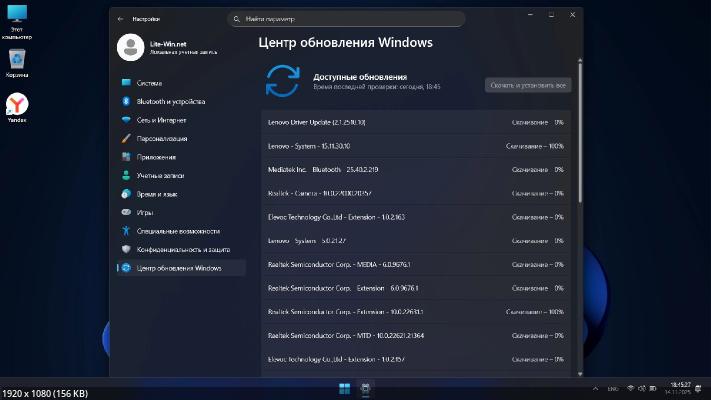This screenshot has height=400, width=711.
Task: Open the Приложения settings section
Action: click(x=156, y=157)
